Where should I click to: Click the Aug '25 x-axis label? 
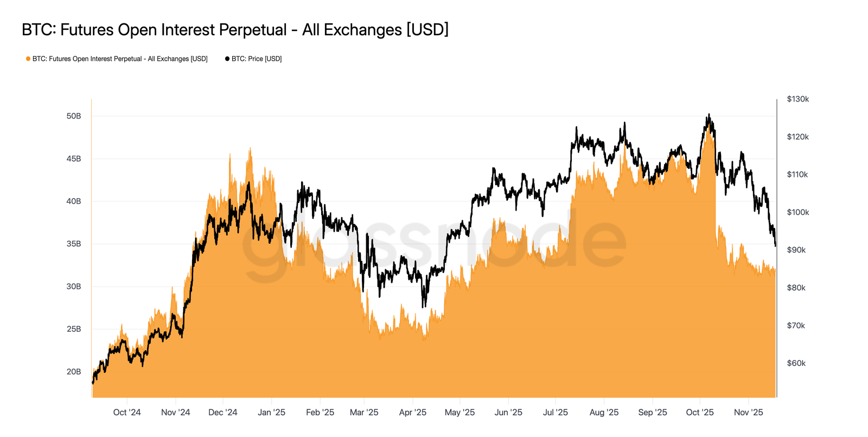(x=604, y=413)
